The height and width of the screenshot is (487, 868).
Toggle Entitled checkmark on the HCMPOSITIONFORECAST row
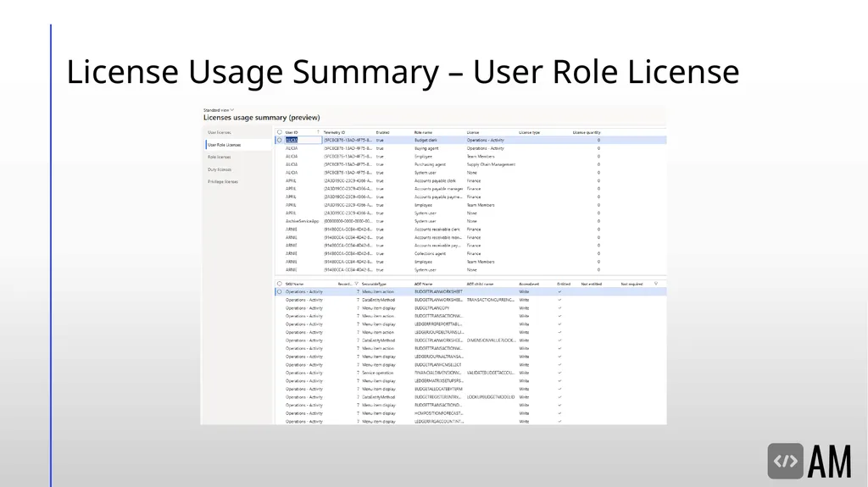pyautogui.click(x=559, y=413)
